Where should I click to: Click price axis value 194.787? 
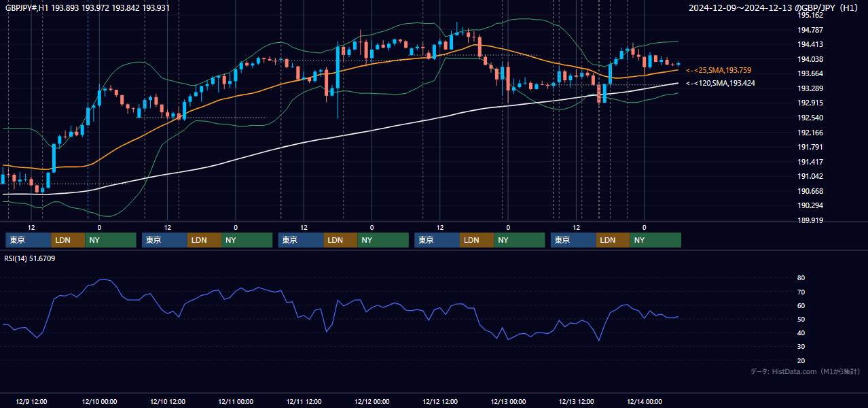(810, 30)
